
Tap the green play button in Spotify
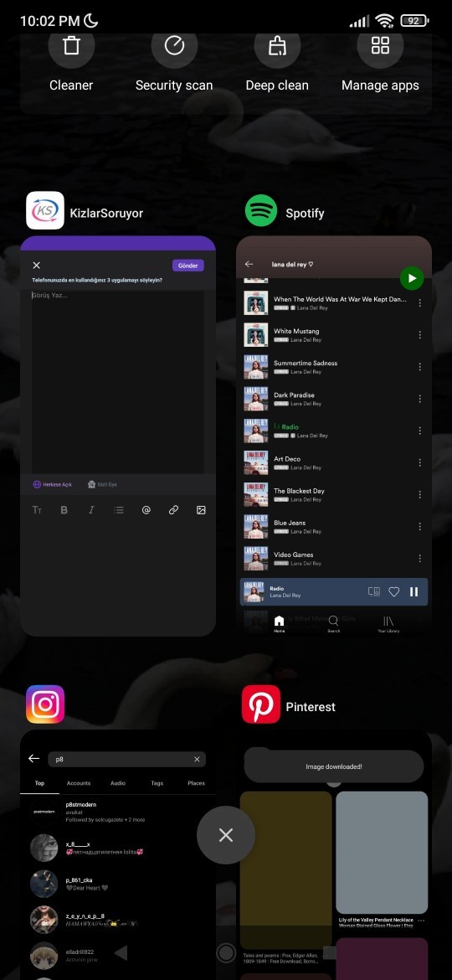(412, 278)
